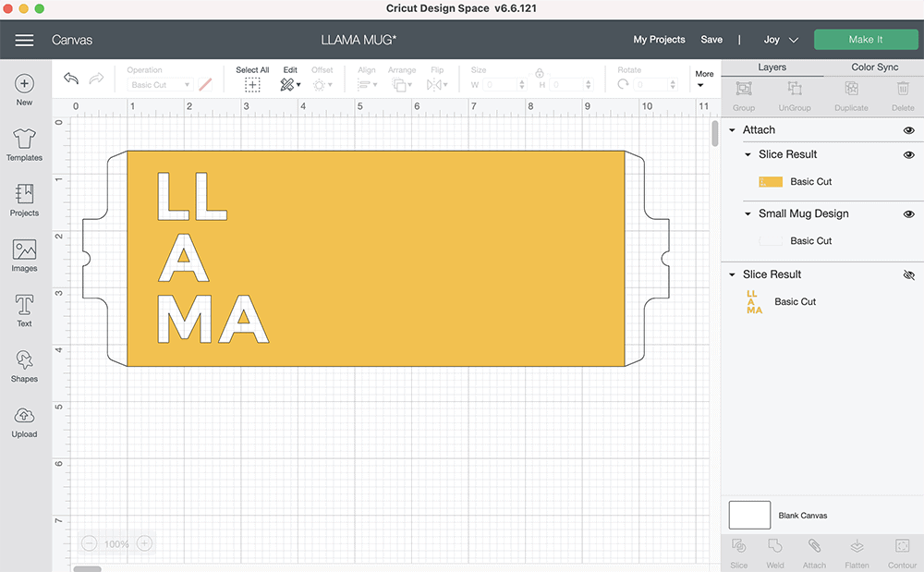The height and width of the screenshot is (572, 924).
Task: Click the rotate stepper arrows
Action: [x=673, y=85]
